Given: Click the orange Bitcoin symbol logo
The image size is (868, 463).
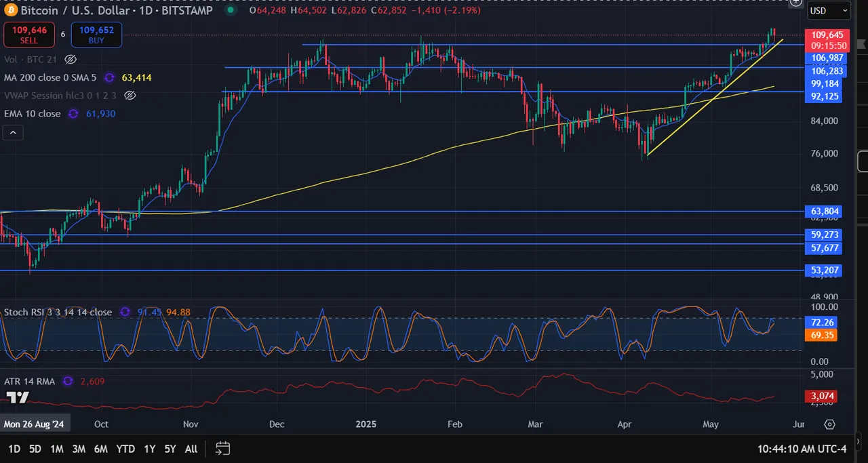Looking at the screenshot, I should point(11,10).
